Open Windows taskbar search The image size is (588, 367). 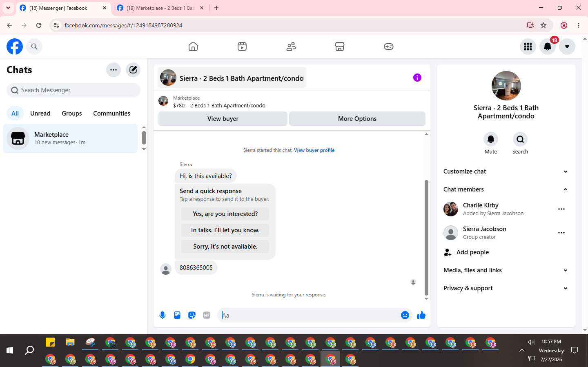[29, 350]
